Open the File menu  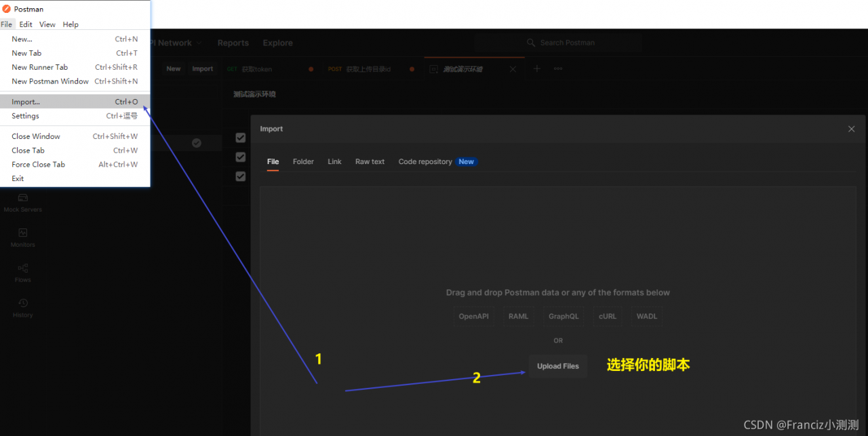6,24
